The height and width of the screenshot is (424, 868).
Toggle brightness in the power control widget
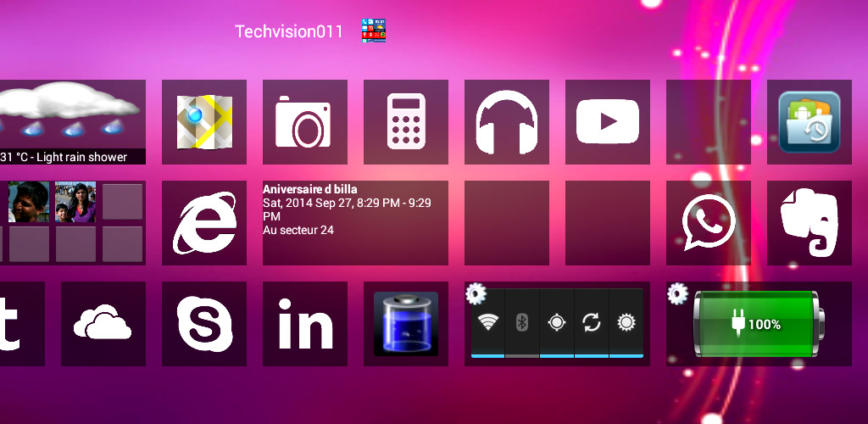point(626,323)
